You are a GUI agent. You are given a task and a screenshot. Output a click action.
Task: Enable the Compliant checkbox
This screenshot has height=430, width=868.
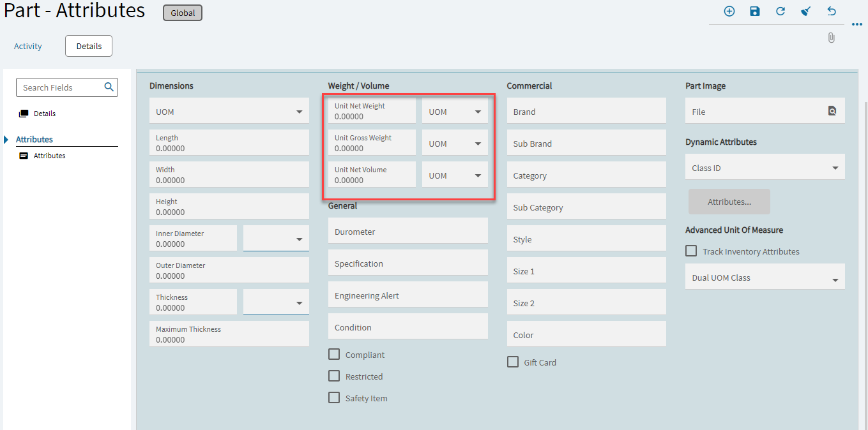pyautogui.click(x=334, y=354)
